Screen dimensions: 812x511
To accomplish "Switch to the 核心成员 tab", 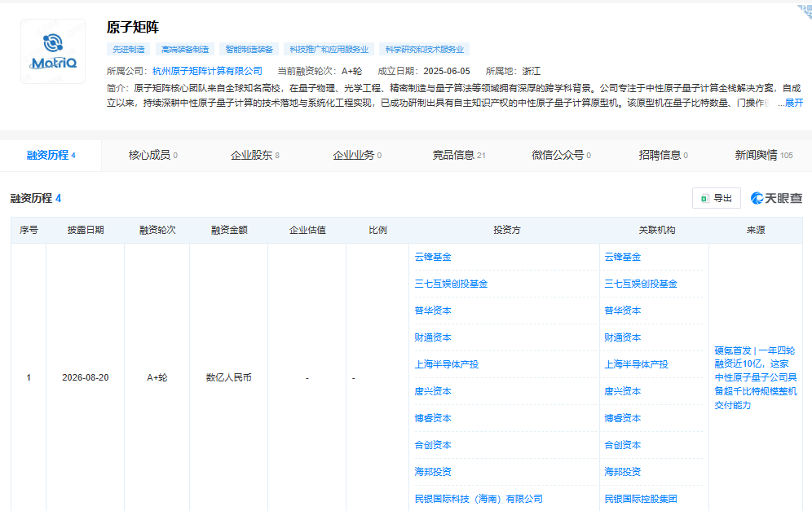I will click(152, 155).
